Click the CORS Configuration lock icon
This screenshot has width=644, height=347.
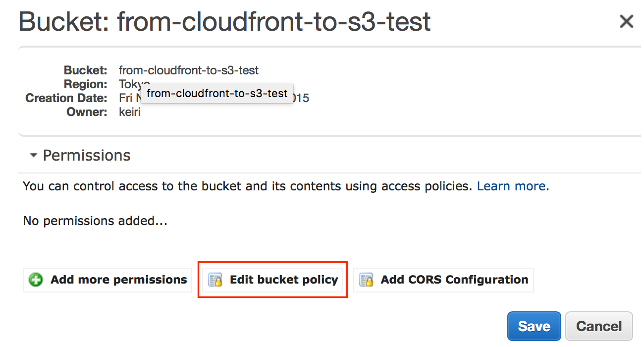point(366,280)
